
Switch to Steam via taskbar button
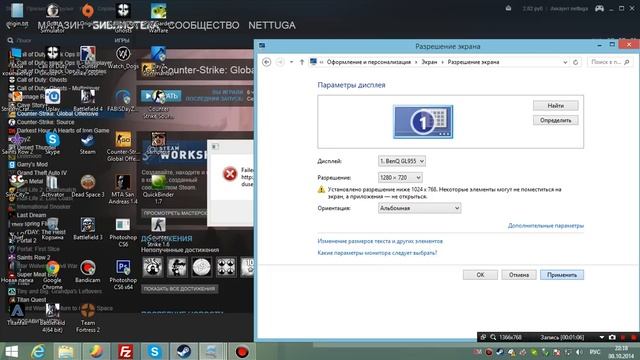coord(183,351)
